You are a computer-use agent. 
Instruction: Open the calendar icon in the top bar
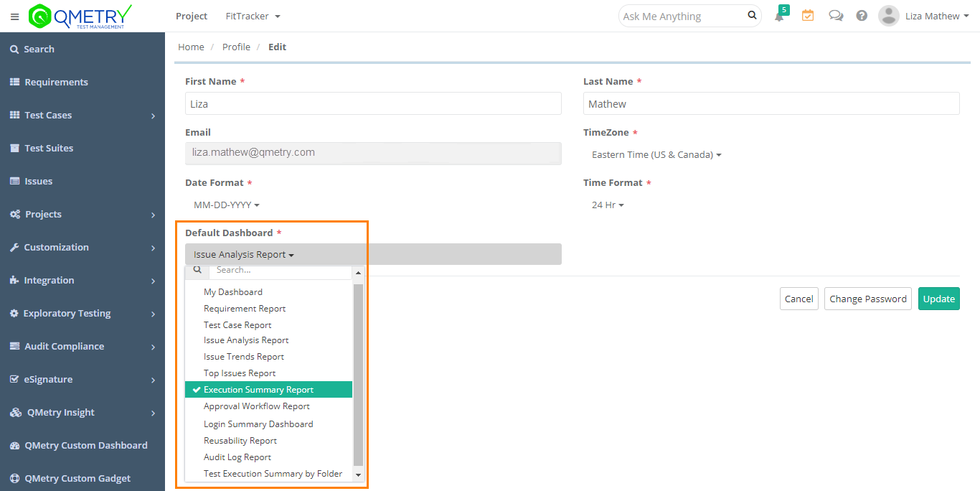(807, 16)
